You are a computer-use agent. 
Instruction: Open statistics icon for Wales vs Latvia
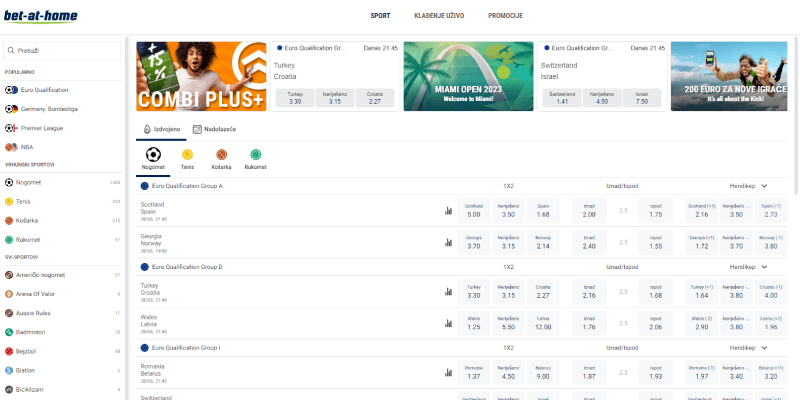[x=448, y=323]
